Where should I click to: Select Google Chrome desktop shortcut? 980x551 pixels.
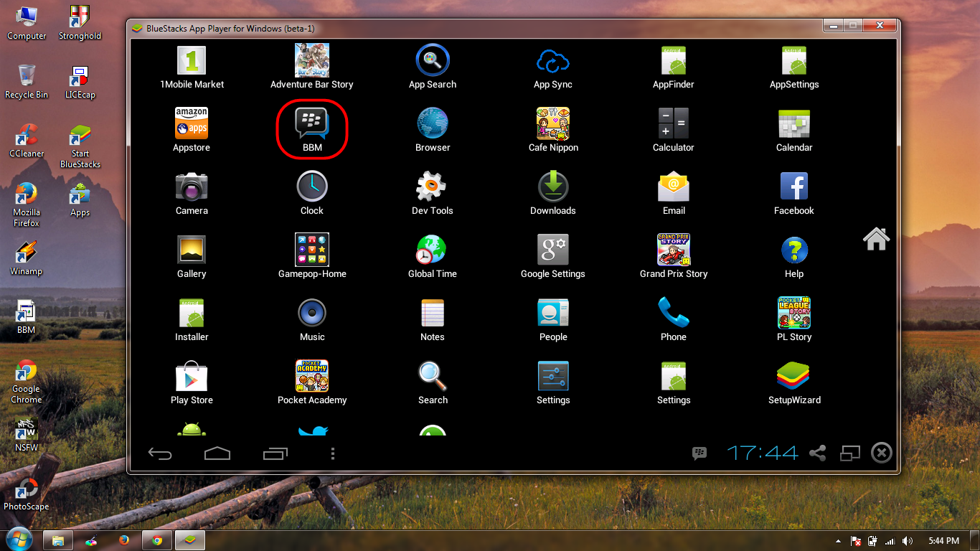[x=27, y=382]
